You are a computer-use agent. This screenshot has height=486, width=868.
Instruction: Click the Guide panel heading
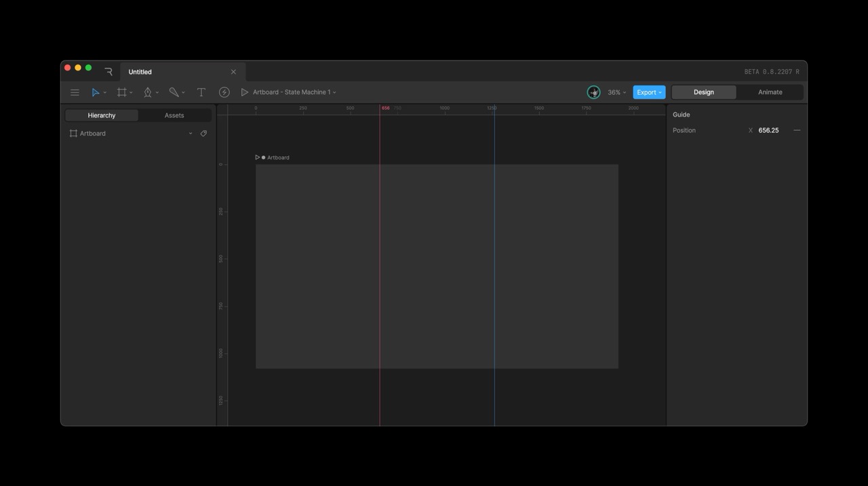(x=682, y=115)
